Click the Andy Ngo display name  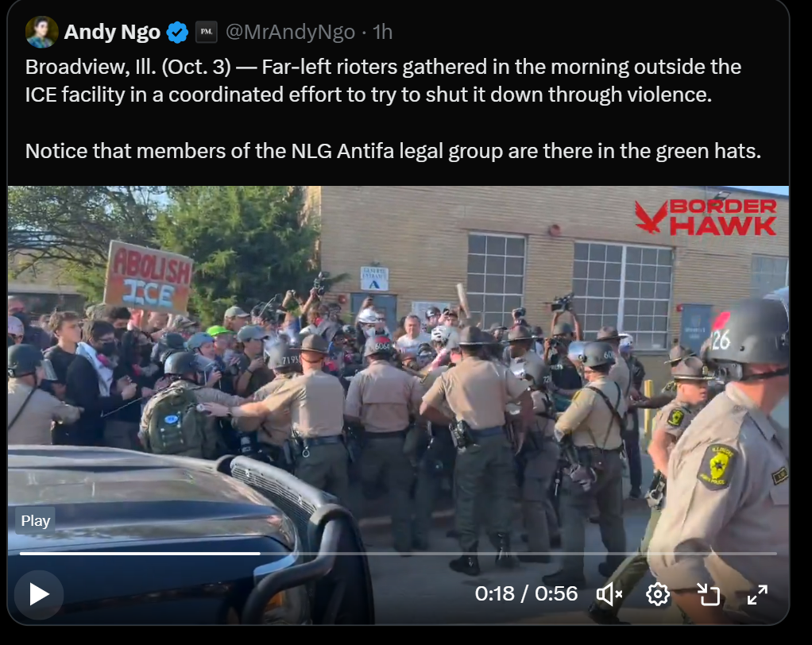pyautogui.click(x=112, y=32)
